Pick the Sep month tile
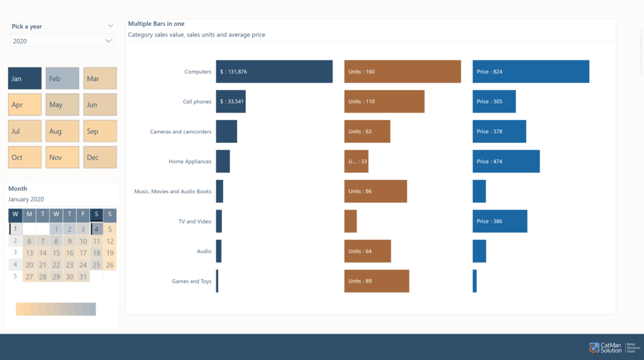644x360 pixels. [100, 131]
